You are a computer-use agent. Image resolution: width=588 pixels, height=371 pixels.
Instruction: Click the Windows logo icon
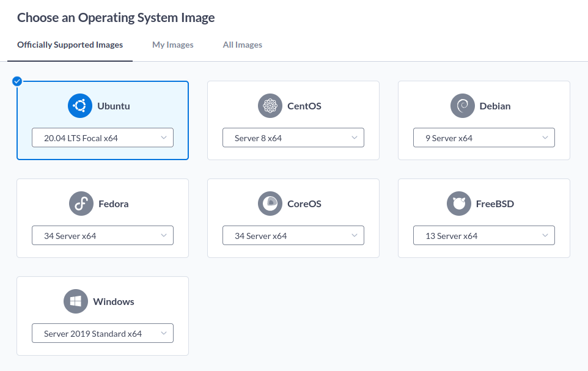coord(76,301)
